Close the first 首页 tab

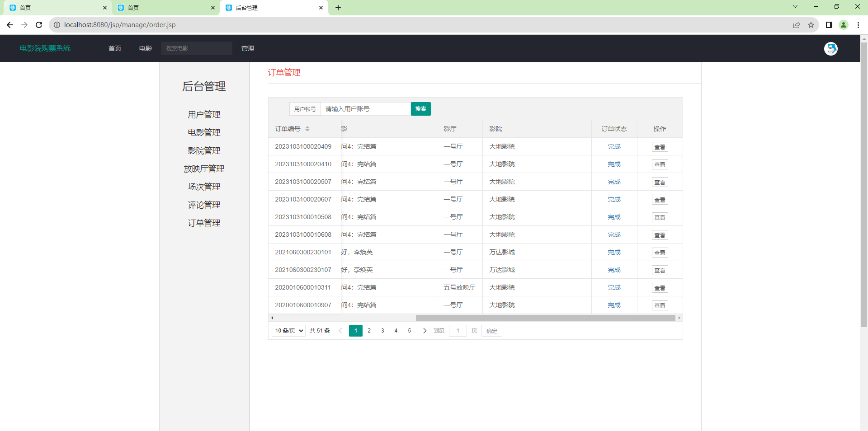(105, 8)
